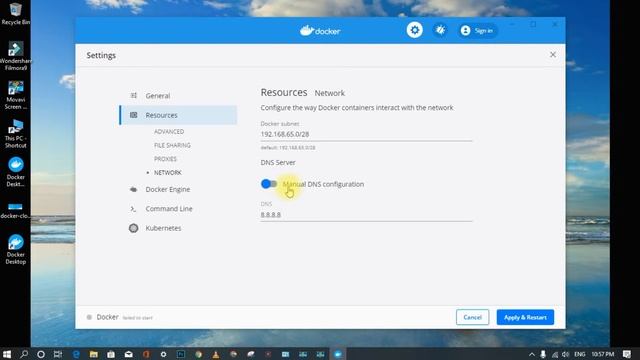
Task: Select the Movavi Screen desktop icon
Action: [x=16, y=95]
